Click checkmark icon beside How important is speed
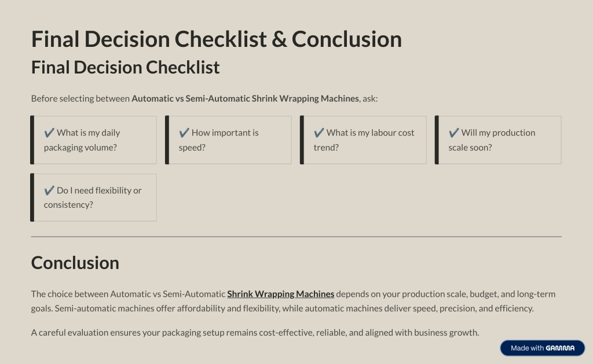Image resolution: width=593 pixels, height=364 pixels. point(184,133)
